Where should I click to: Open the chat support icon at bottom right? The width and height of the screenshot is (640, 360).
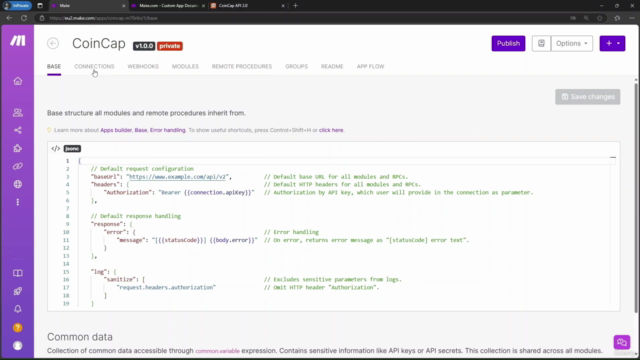point(622,342)
